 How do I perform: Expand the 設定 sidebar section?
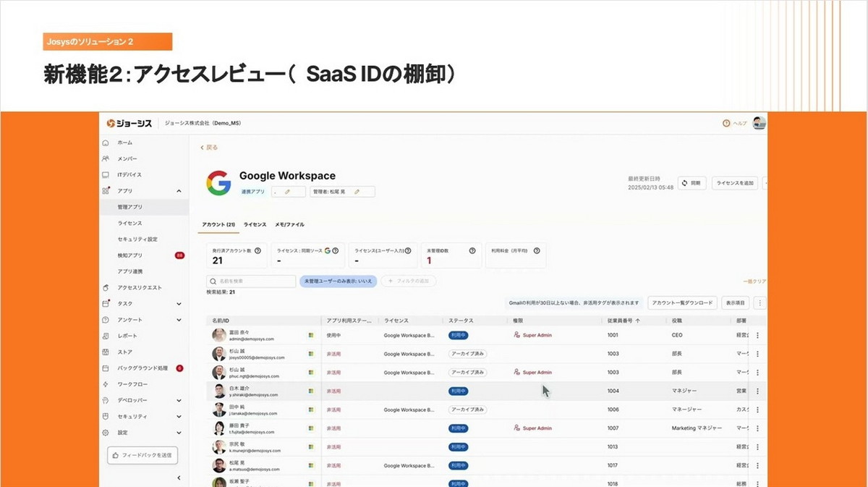coord(179,433)
